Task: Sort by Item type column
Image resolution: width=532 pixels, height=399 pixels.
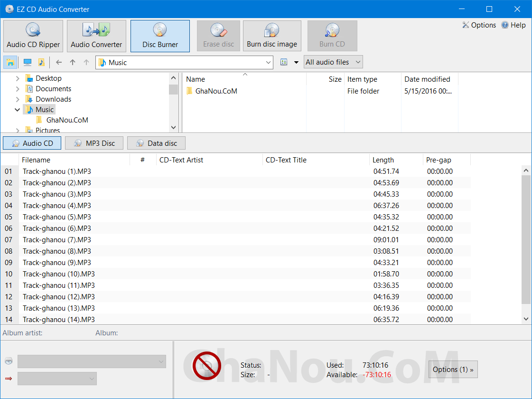Action: [x=373, y=79]
